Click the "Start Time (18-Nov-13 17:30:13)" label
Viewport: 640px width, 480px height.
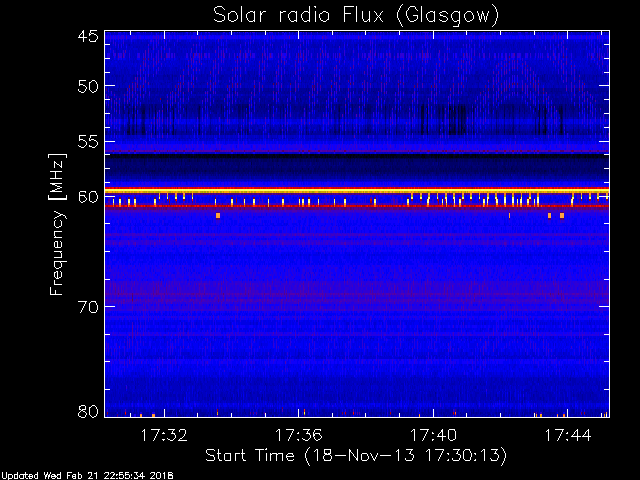356,456
